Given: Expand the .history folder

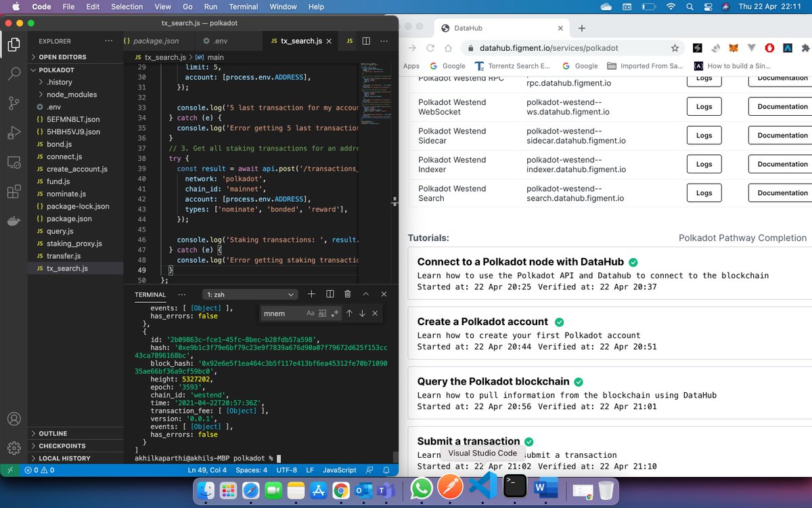Looking at the screenshot, I should (75, 82).
